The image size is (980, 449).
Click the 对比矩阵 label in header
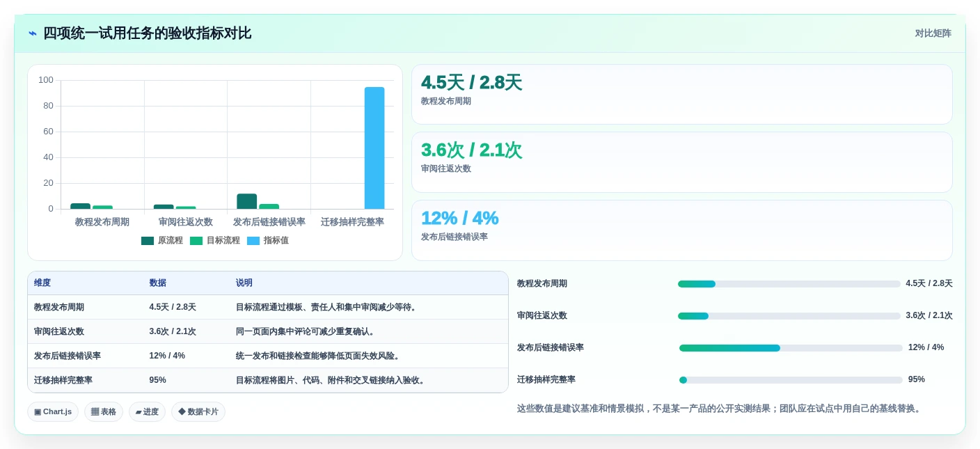[933, 33]
